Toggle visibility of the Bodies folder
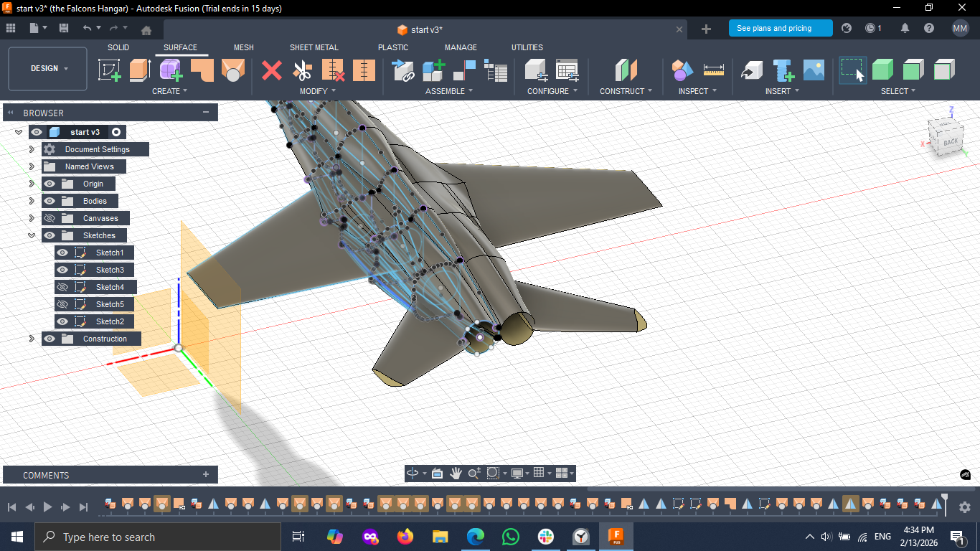The image size is (980, 551). 50,201
